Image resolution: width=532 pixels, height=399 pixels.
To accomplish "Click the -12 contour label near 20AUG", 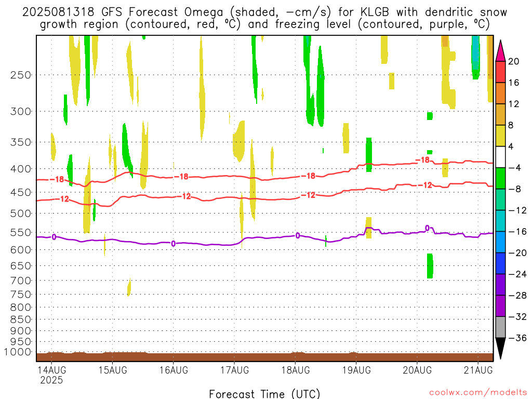I will [425, 185].
